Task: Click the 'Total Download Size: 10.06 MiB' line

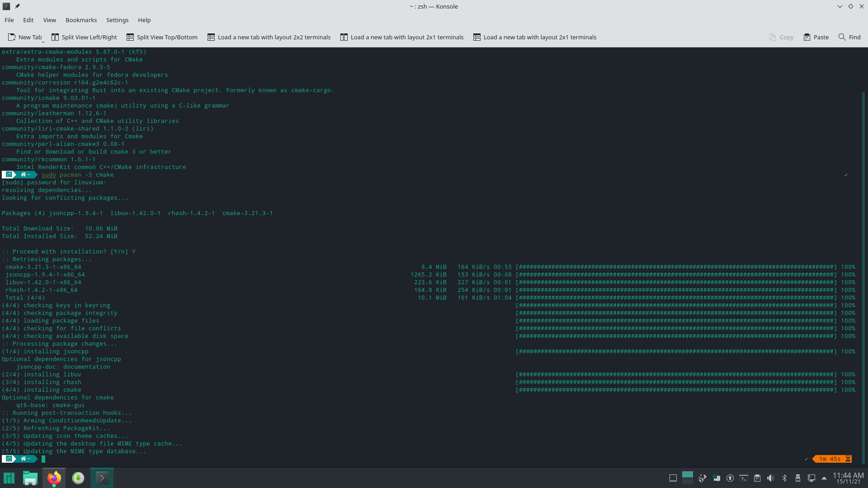Action: 60,228
